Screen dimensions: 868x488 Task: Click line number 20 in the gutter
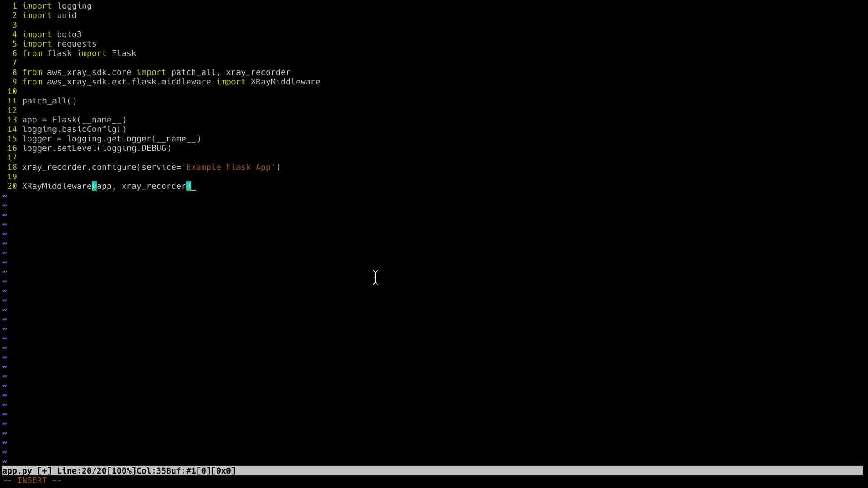click(12, 186)
